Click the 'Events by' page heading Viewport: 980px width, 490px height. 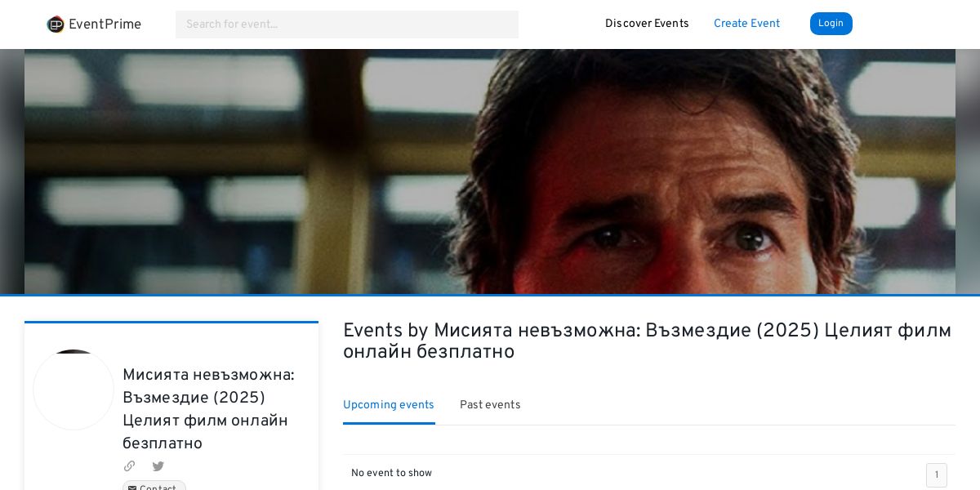tap(647, 341)
